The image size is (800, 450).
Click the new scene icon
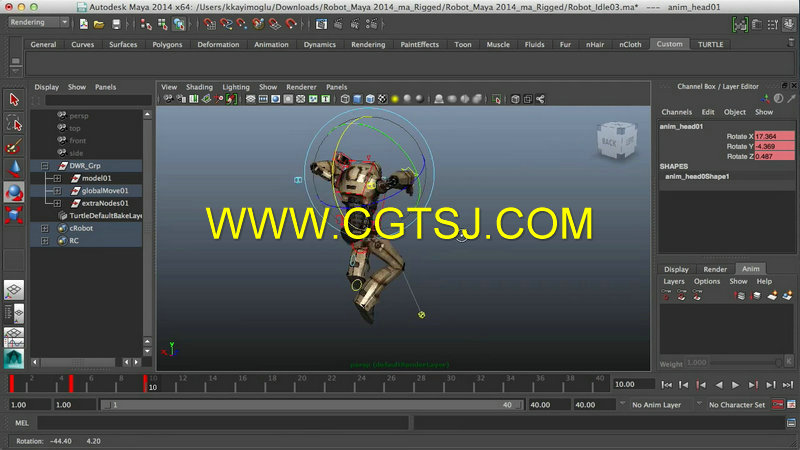pos(84,24)
